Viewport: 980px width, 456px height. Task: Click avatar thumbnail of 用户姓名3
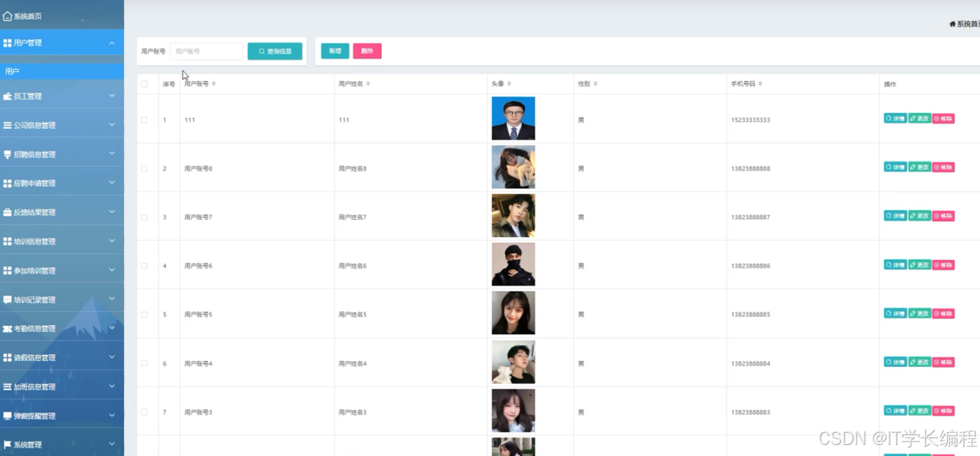(x=513, y=411)
